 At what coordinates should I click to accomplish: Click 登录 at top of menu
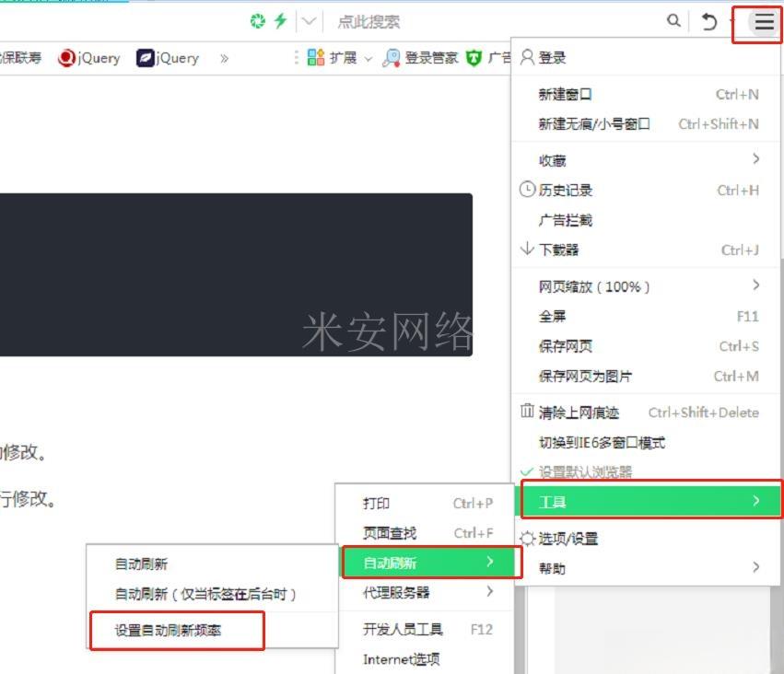(552, 57)
